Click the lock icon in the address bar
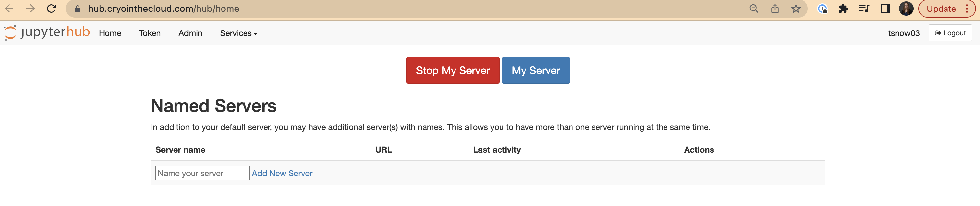Screen dimensions: 980x206 pyautogui.click(x=78, y=9)
